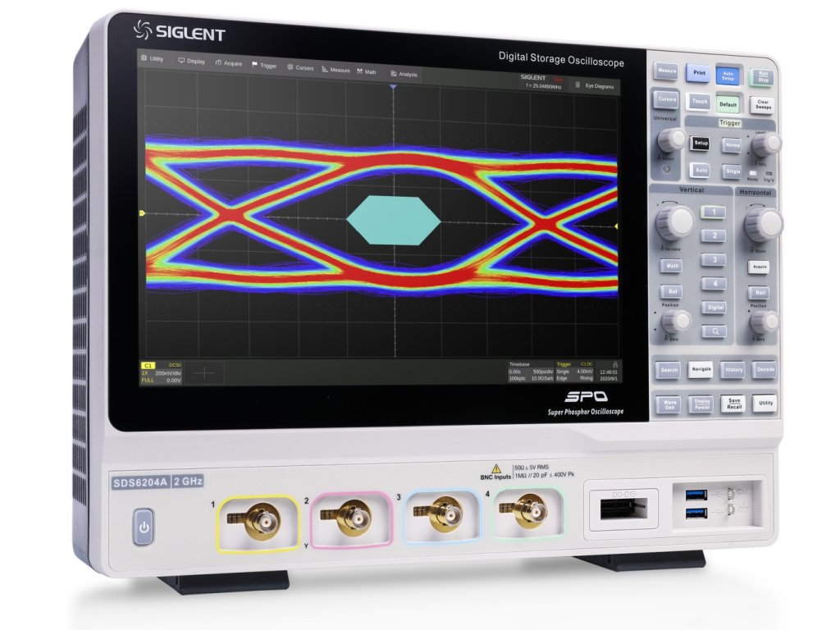
Task: Push the History button
Action: coord(733,370)
